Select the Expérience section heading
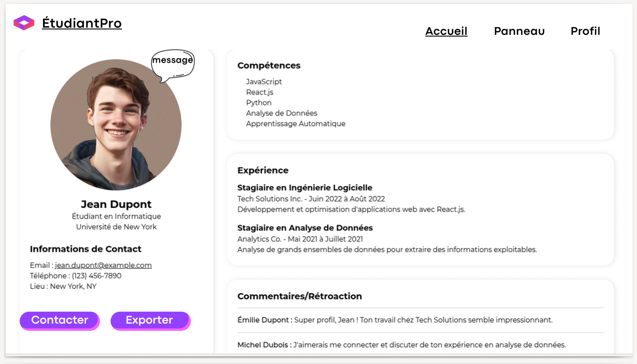Screen dimensions: 637x364 click(263, 170)
